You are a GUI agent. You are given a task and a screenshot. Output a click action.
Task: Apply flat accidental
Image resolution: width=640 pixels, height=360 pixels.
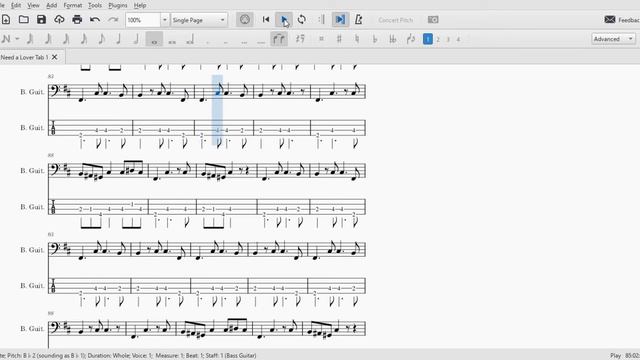[375, 39]
